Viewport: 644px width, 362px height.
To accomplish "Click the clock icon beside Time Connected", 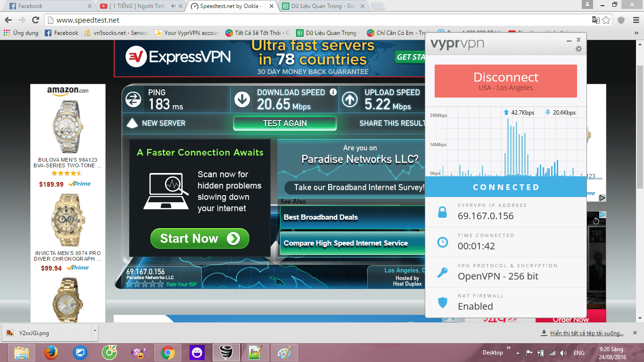I will click(x=442, y=242).
